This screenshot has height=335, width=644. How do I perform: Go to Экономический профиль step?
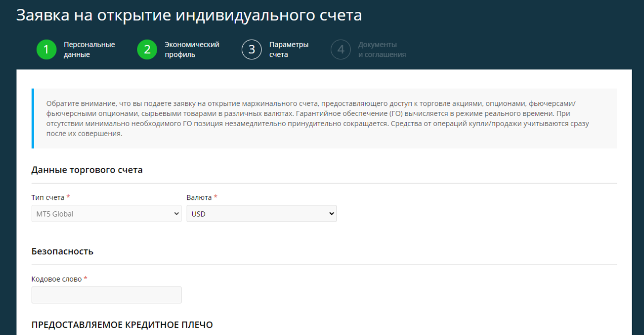[x=192, y=49]
